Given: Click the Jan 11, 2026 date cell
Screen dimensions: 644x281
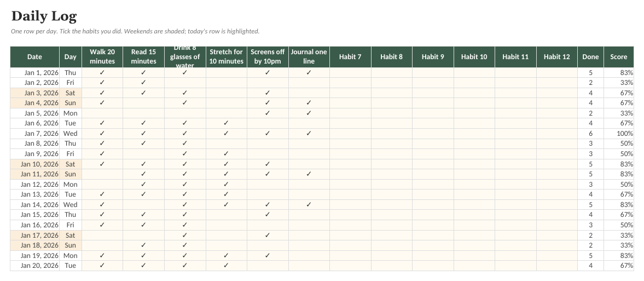Looking at the screenshot, I should click(x=34, y=174).
